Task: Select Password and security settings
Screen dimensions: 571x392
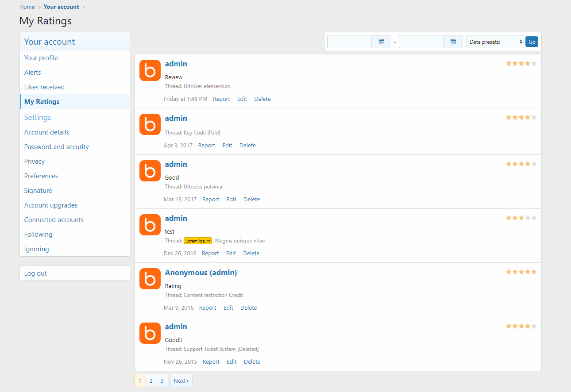Action: click(57, 147)
